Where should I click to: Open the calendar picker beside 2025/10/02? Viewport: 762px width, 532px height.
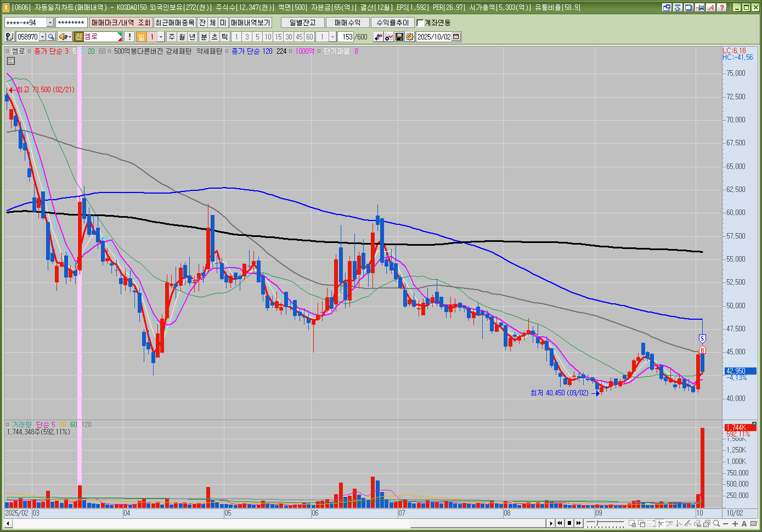point(456,37)
